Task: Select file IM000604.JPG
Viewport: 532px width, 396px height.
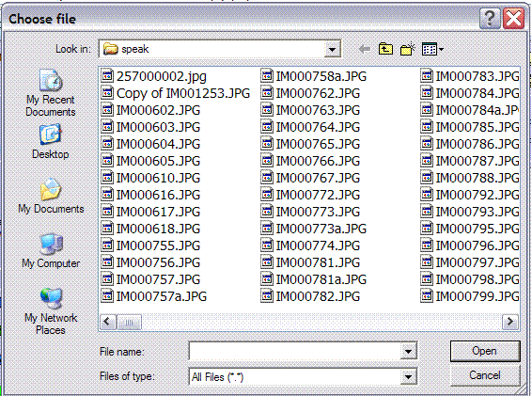Action: [x=151, y=144]
